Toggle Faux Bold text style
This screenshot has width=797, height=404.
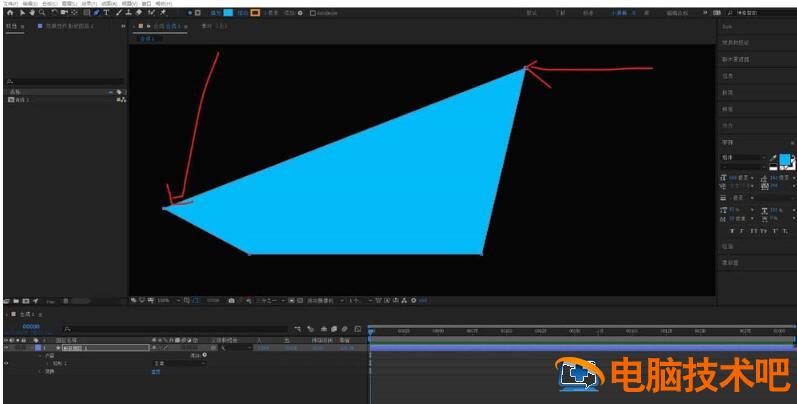coord(732,231)
